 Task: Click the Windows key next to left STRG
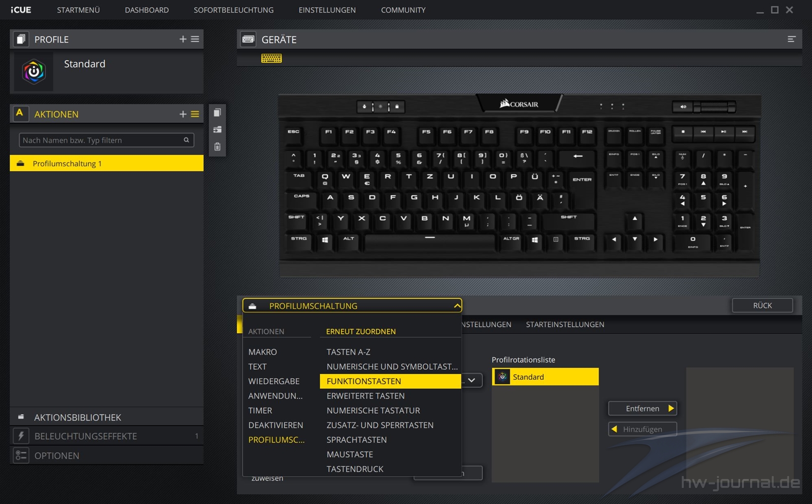325,240
